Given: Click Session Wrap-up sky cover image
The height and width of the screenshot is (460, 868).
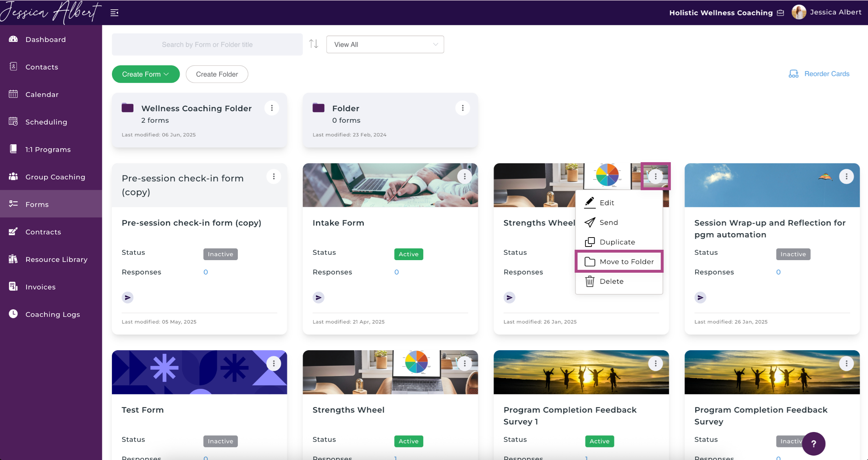Looking at the screenshot, I should click(x=772, y=185).
